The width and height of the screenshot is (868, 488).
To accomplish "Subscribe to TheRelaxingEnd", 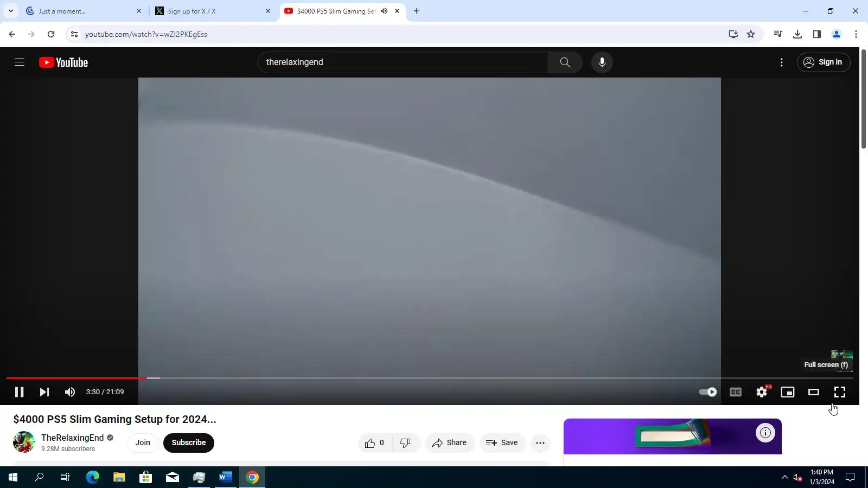I will (x=189, y=443).
